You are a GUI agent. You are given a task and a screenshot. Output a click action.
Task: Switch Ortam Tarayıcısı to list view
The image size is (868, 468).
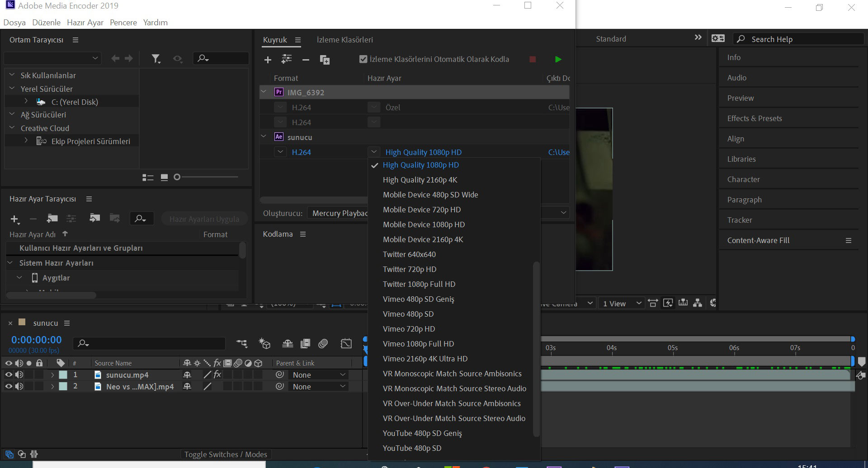[148, 178]
